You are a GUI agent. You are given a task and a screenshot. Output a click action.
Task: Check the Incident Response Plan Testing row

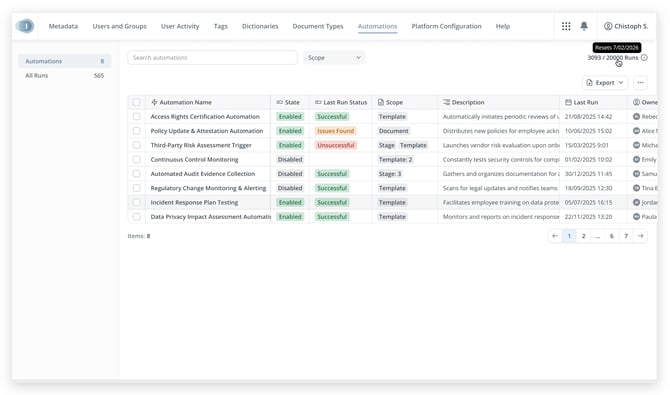click(136, 202)
